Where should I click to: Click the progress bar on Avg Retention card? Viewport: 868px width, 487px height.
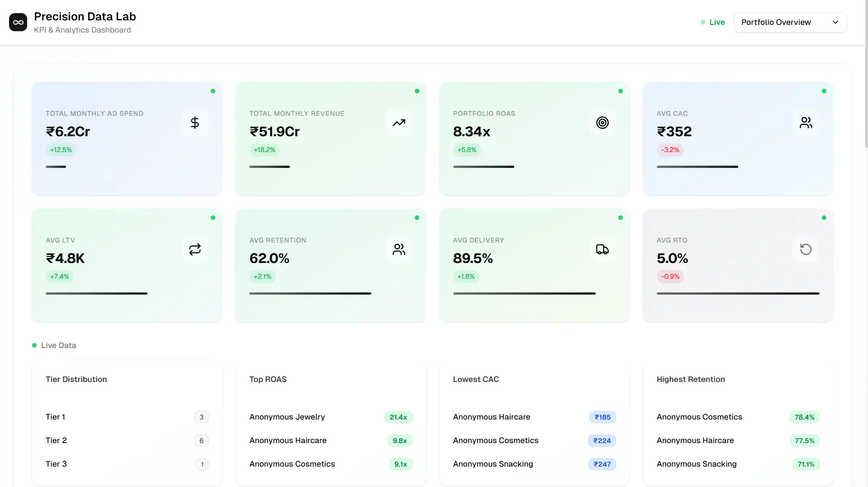coord(310,293)
